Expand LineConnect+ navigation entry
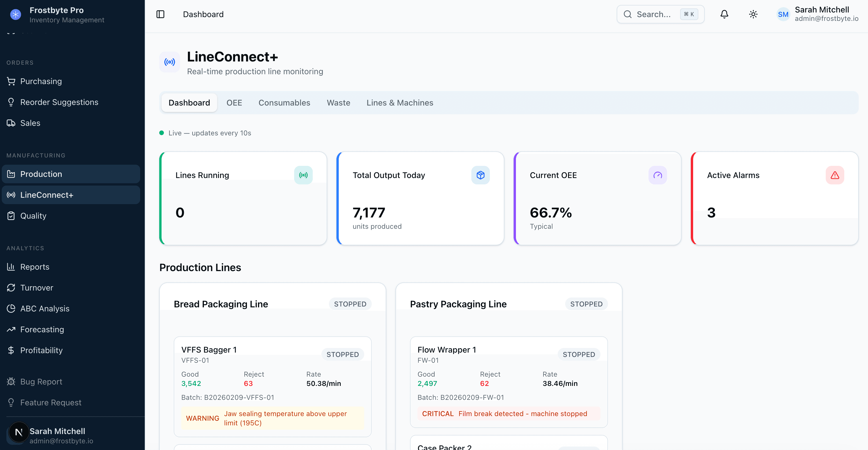The height and width of the screenshot is (450, 868). [47, 195]
